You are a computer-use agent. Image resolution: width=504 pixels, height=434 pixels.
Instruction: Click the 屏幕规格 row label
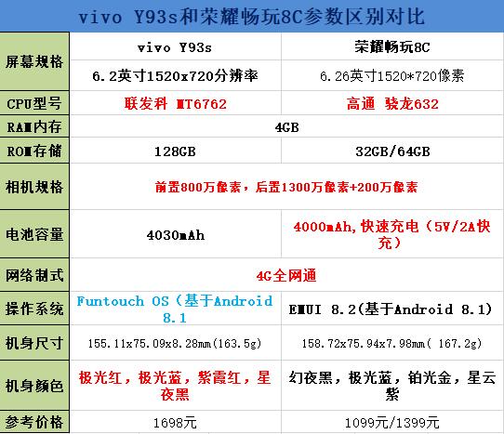34,61
